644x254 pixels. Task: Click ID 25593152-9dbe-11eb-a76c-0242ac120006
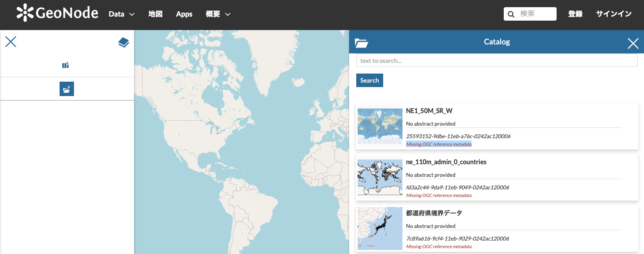pyautogui.click(x=458, y=136)
